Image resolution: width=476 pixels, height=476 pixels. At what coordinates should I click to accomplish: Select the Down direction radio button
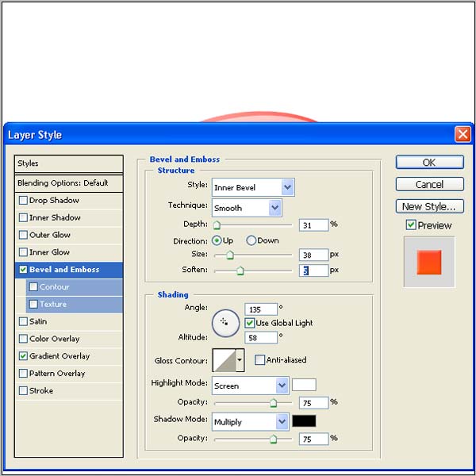point(251,240)
